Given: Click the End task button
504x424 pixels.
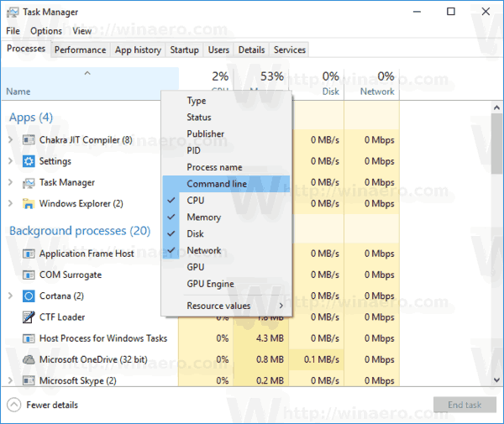Looking at the screenshot, I should tap(465, 405).
